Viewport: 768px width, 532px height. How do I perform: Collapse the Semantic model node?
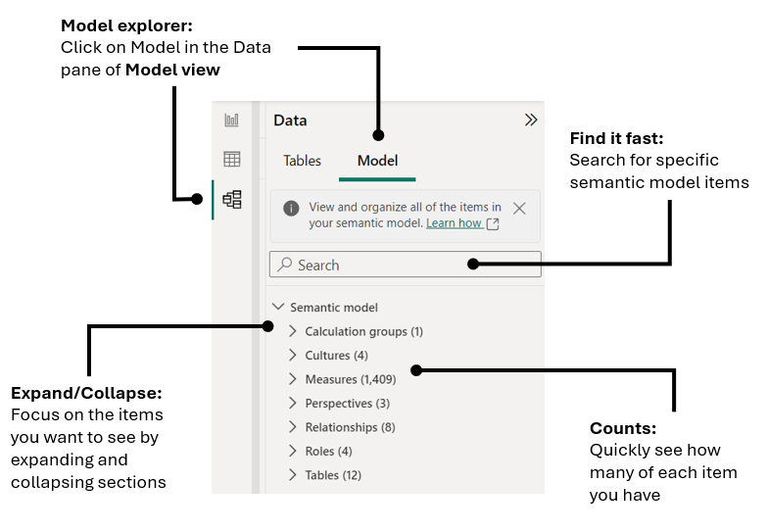278,307
